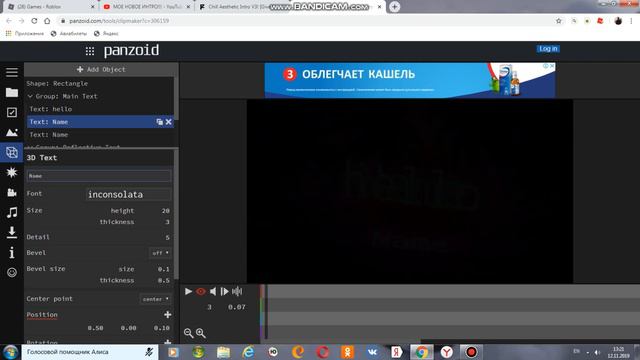This screenshot has width=640, height=360.
Task: Click the address bar URL
Action: click(119, 21)
